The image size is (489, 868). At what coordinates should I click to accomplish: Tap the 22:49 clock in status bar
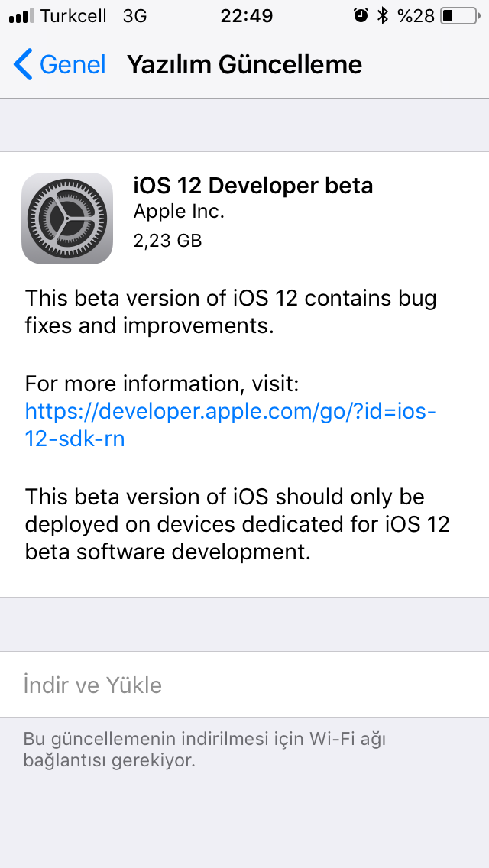pyautogui.click(x=247, y=16)
